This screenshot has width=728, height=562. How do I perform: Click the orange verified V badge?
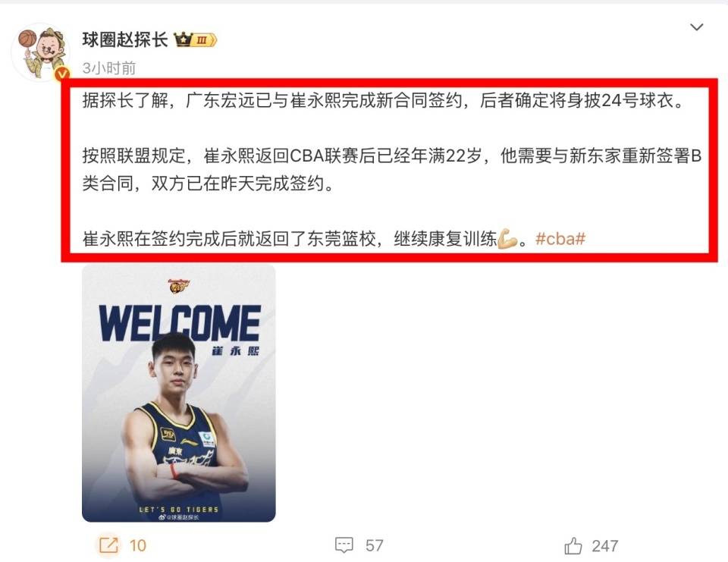(61, 74)
